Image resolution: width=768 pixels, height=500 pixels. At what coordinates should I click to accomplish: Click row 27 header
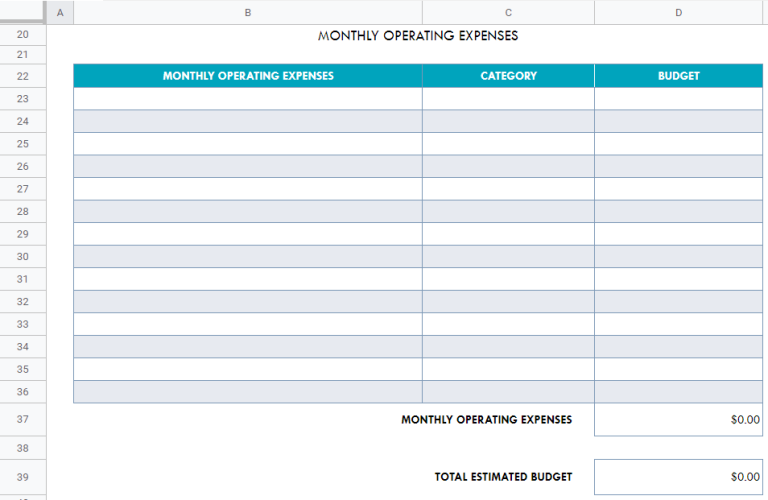coord(23,189)
